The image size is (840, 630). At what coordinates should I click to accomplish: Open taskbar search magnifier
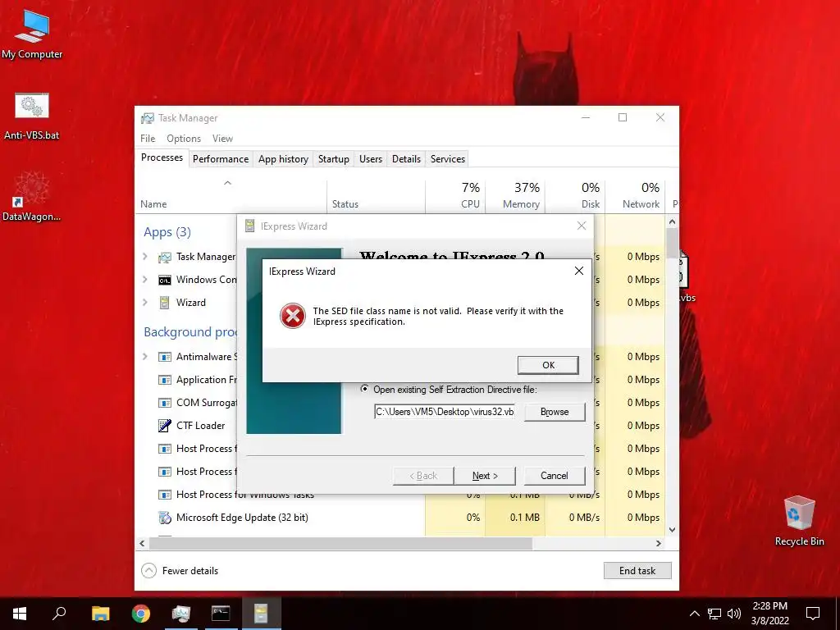coord(59,614)
